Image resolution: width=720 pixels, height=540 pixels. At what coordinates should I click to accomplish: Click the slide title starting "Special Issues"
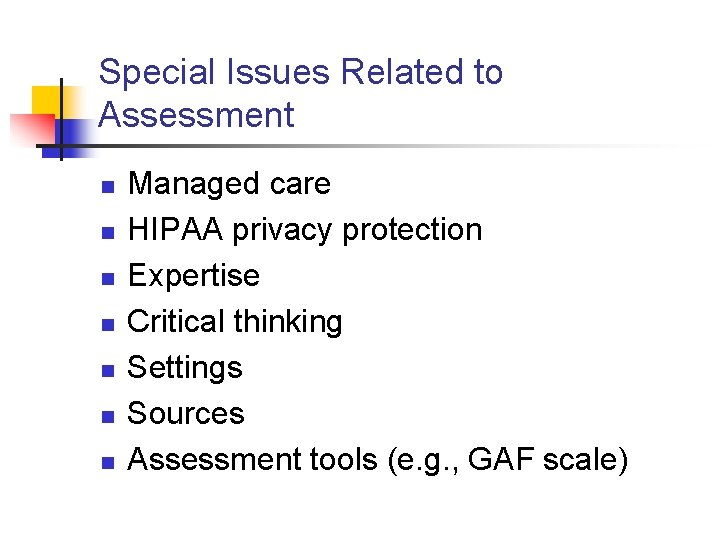click(x=300, y=93)
